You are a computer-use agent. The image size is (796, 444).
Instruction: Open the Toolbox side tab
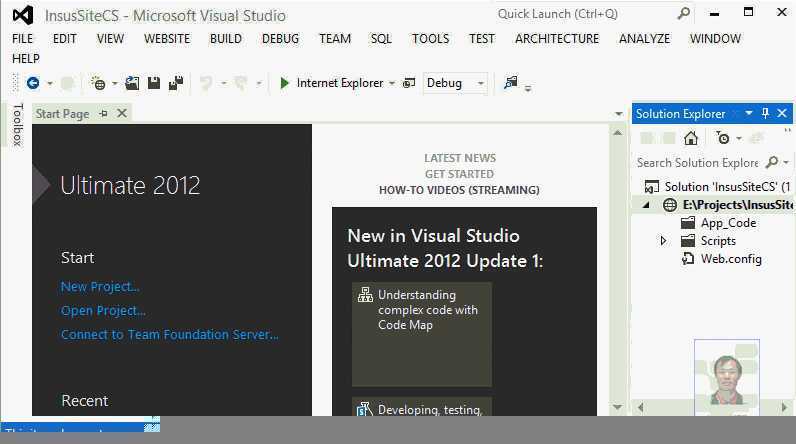point(17,124)
